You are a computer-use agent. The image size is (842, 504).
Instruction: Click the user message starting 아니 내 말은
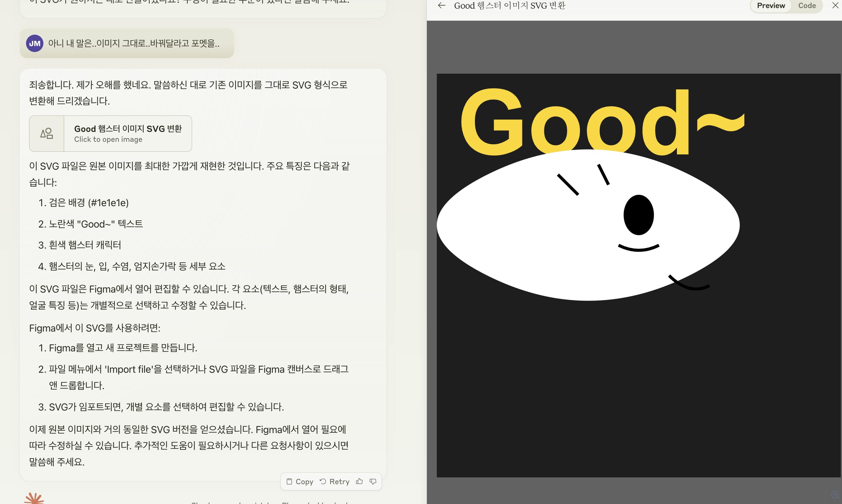coord(134,43)
